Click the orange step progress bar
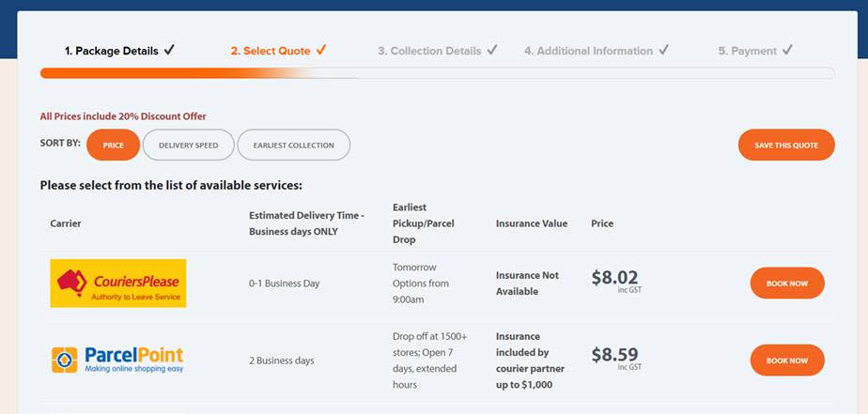This screenshot has width=868, height=414. (438, 73)
